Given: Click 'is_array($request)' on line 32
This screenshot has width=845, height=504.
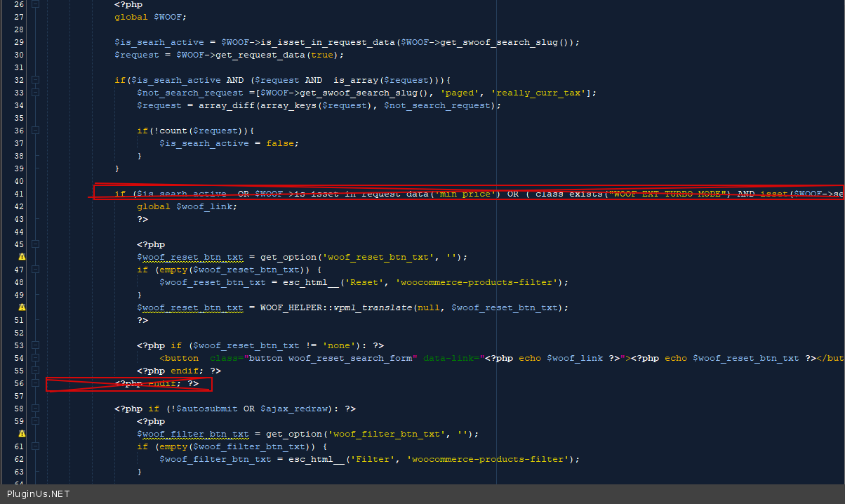Looking at the screenshot, I should point(384,80).
